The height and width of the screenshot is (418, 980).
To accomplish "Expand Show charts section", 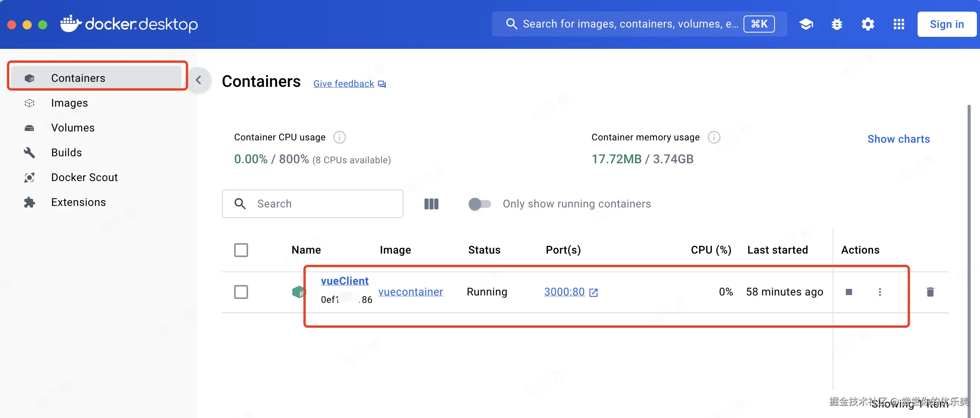I will pos(898,139).
